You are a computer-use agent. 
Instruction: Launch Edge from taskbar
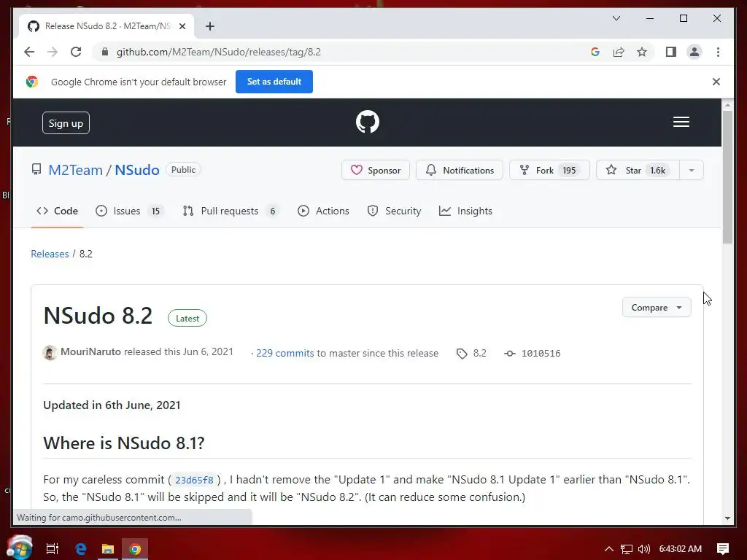point(81,549)
